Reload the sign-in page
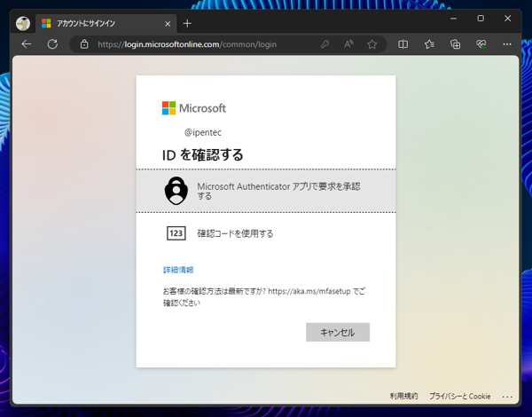532x417 pixels. (x=52, y=44)
